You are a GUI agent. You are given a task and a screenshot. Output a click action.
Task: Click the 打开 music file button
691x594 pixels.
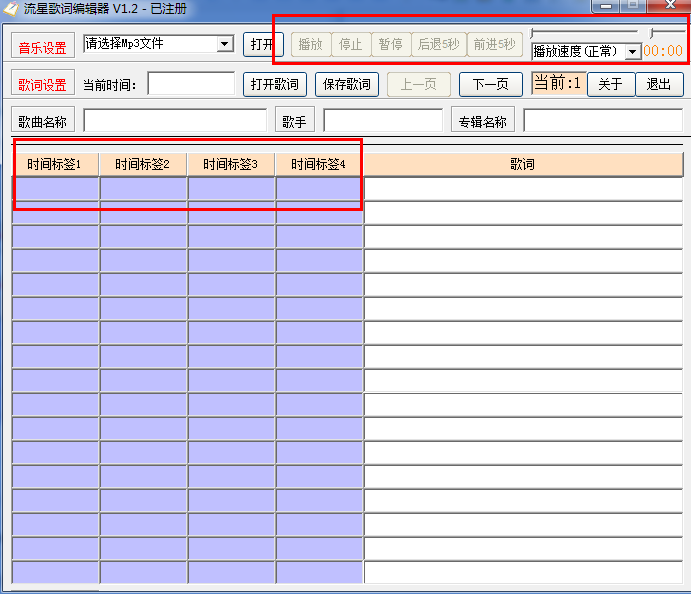263,44
